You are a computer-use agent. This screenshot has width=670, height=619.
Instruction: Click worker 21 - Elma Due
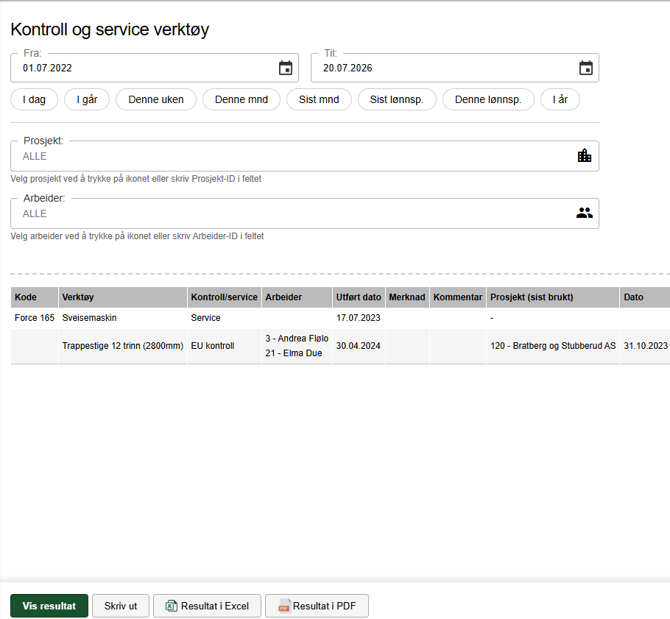(x=294, y=353)
